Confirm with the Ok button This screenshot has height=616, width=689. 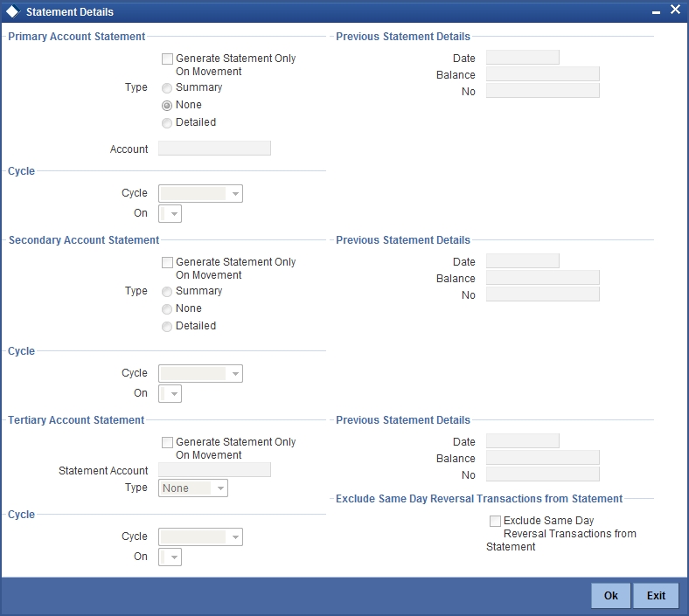coord(611,596)
